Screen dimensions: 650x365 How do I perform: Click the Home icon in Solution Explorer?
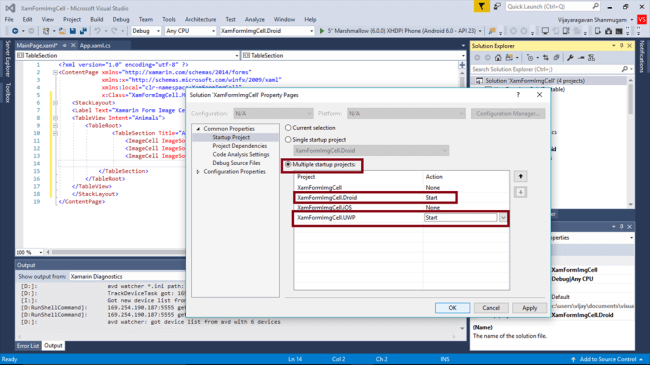pos(498,58)
